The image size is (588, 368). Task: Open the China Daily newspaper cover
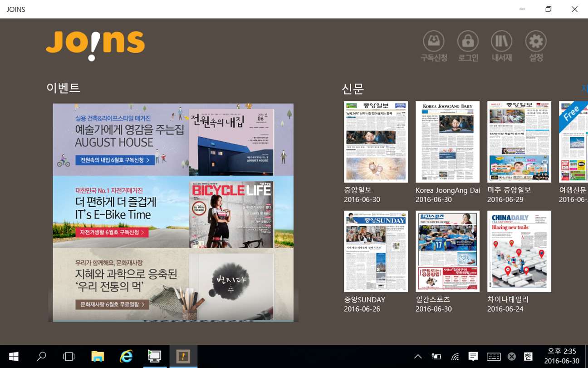(519, 251)
